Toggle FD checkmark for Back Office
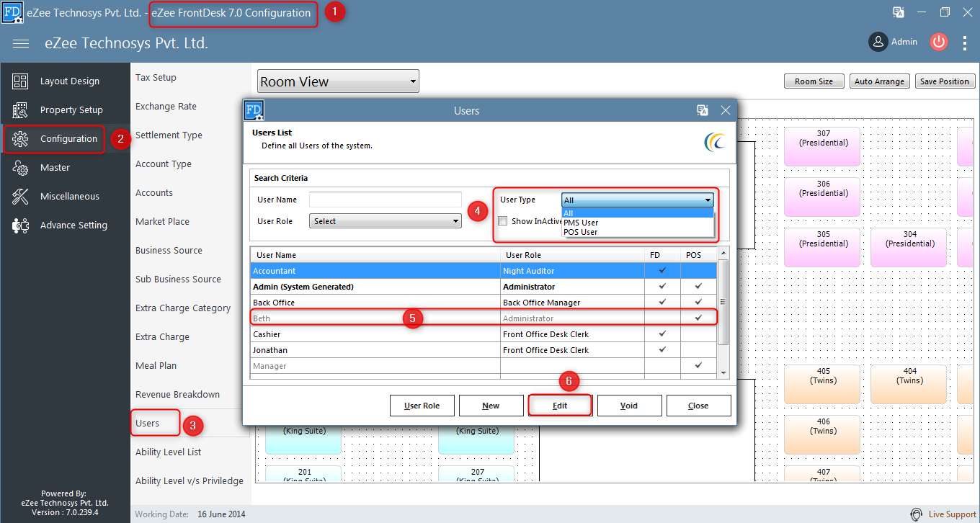 coord(662,302)
